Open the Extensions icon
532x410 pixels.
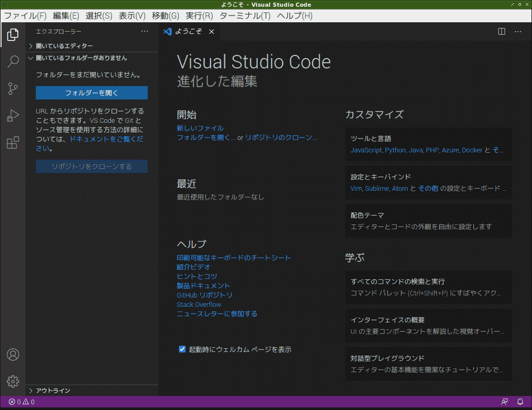point(13,143)
